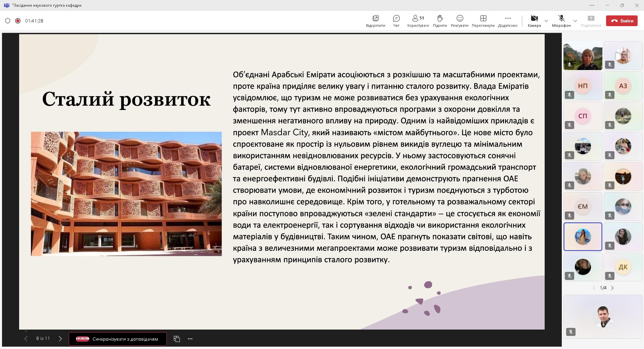Open slide layout view icon

pos(177,339)
